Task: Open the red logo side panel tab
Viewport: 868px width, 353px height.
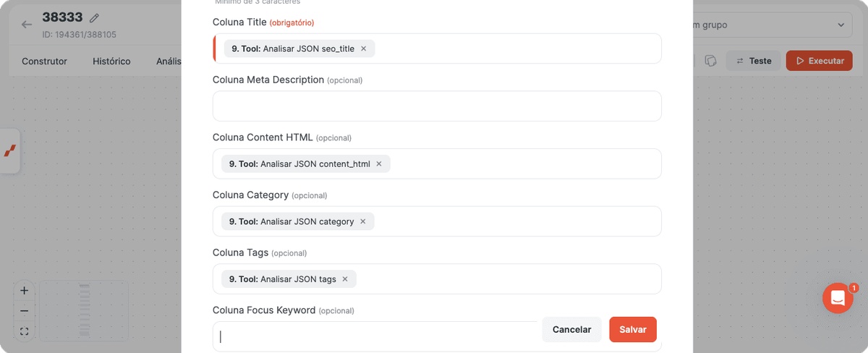Action: [x=9, y=150]
